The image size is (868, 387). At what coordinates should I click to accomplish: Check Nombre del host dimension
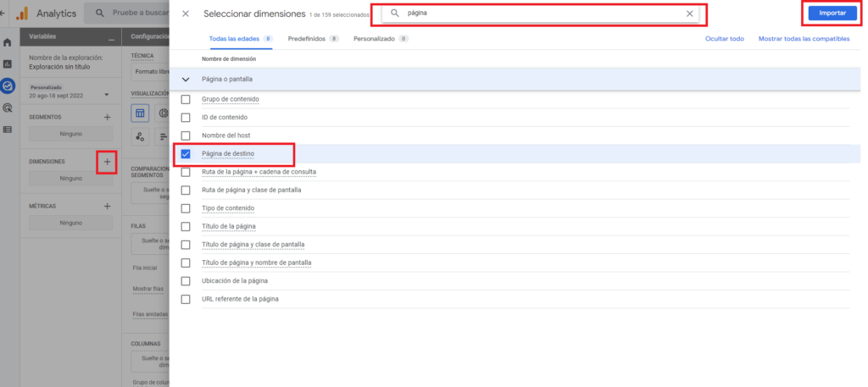tap(186, 135)
